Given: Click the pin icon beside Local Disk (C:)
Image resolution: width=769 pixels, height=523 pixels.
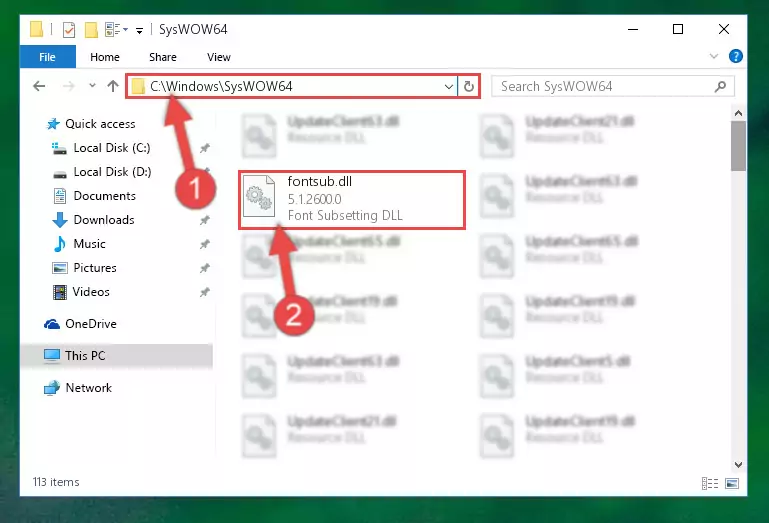Looking at the screenshot, I should click(x=205, y=148).
